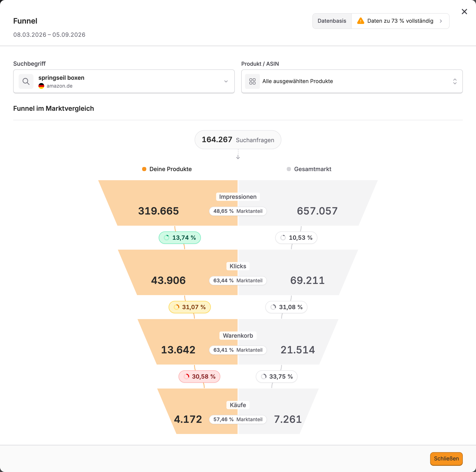The height and width of the screenshot is (472, 476).
Task: Click the gray progress ring in the 10,53 % badge
Action: coord(283,238)
